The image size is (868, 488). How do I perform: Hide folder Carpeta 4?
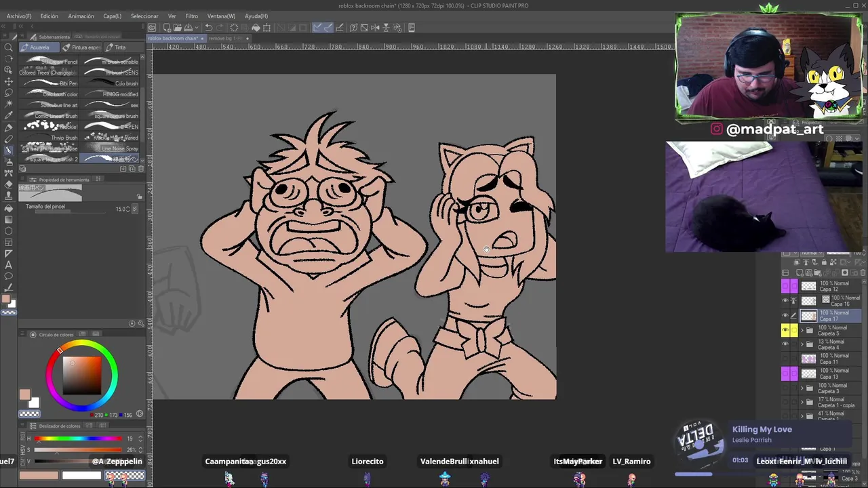pyautogui.click(x=785, y=344)
